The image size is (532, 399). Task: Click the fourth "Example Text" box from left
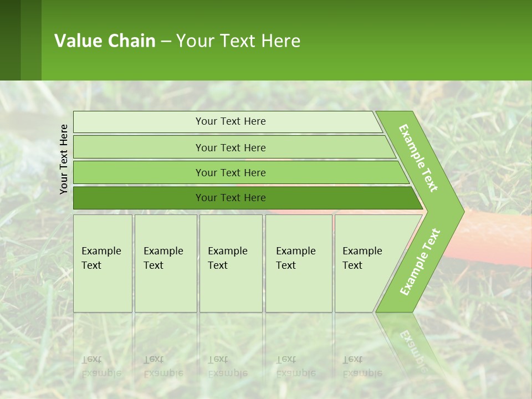(298, 263)
